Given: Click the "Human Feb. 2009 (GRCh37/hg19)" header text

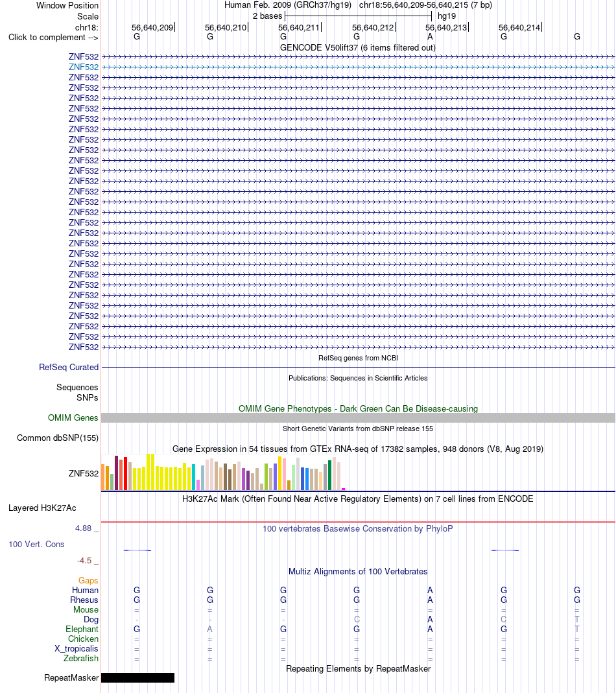Looking at the screenshot, I should pyautogui.click(x=288, y=5).
